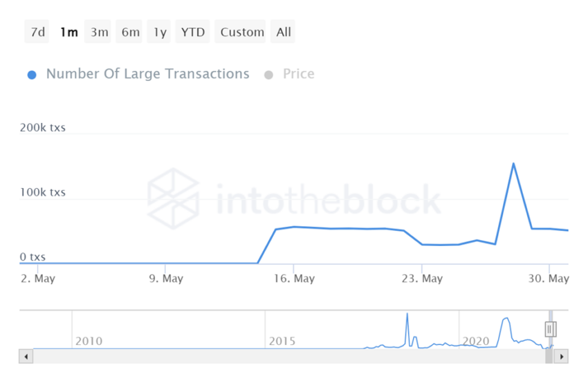Jump to 2010 in the navigator timeline
Image resolution: width=588 pixels, height=392 pixels.
pyautogui.click(x=89, y=341)
